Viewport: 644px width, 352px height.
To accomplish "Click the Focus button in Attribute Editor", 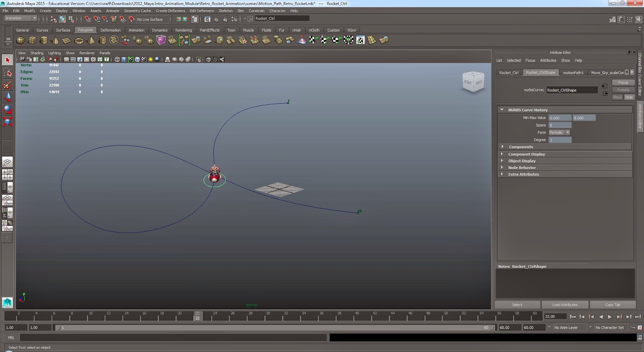I will click(623, 82).
